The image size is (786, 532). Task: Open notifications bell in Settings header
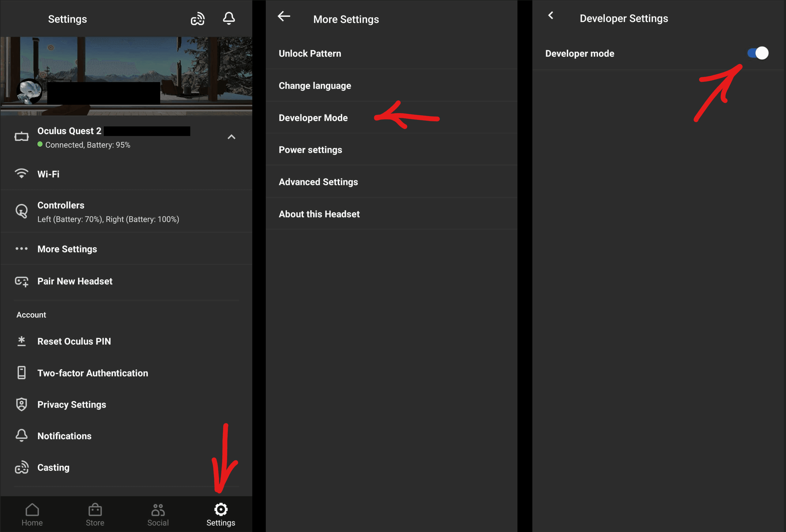(229, 18)
